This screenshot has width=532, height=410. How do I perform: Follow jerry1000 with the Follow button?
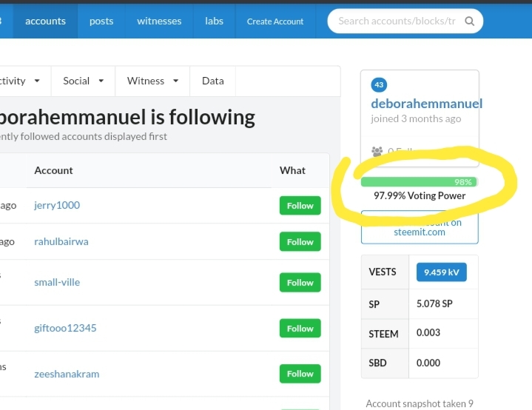point(300,205)
